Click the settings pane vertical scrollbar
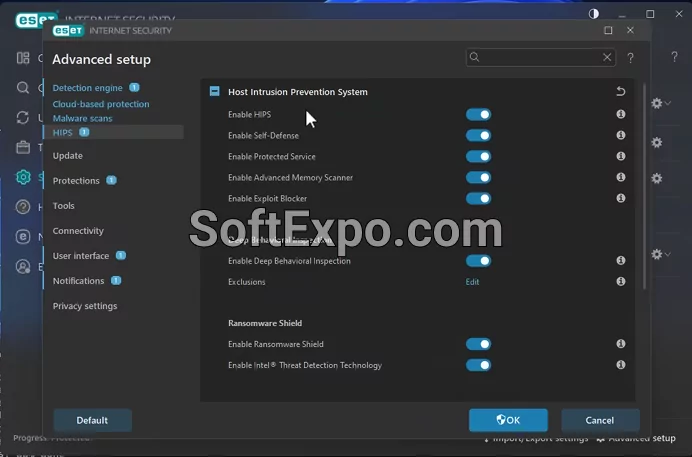This screenshot has width=692, height=457. click(x=645, y=185)
